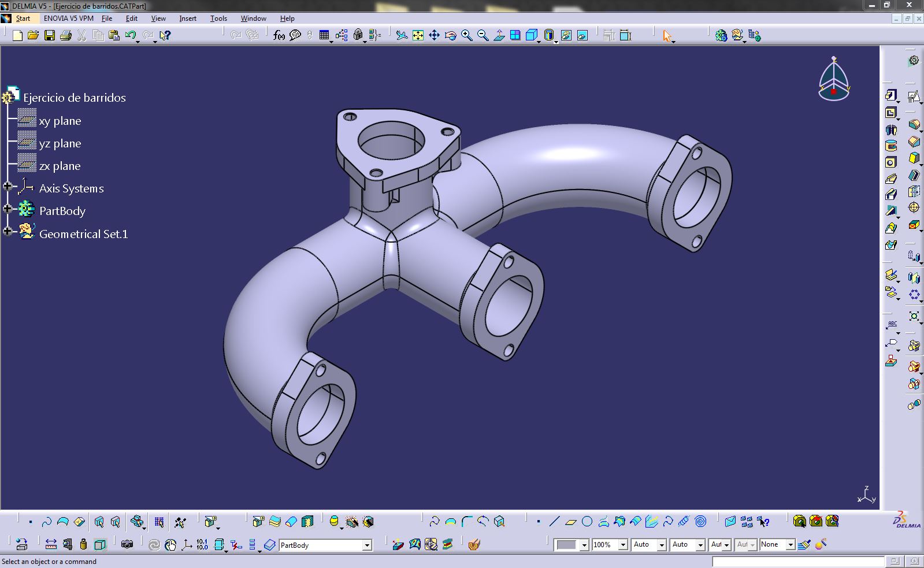Open the 100% transparency dropdown

click(x=622, y=544)
